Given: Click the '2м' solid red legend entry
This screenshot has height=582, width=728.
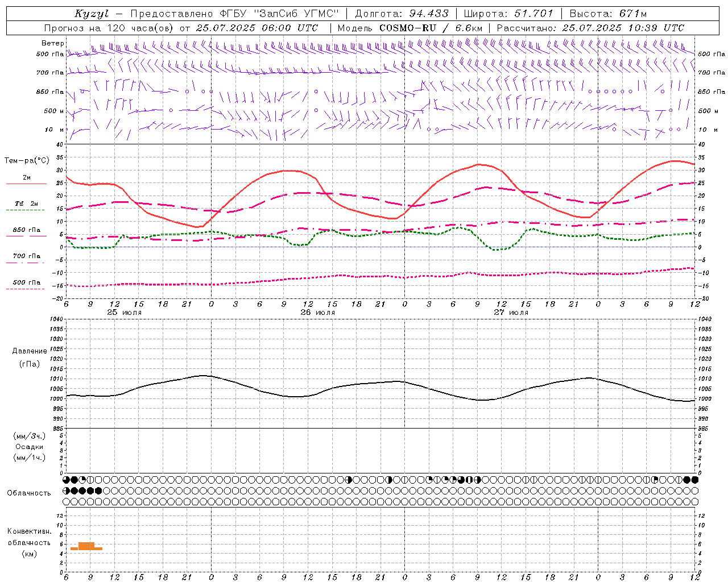Looking at the screenshot, I should click(27, 178).
